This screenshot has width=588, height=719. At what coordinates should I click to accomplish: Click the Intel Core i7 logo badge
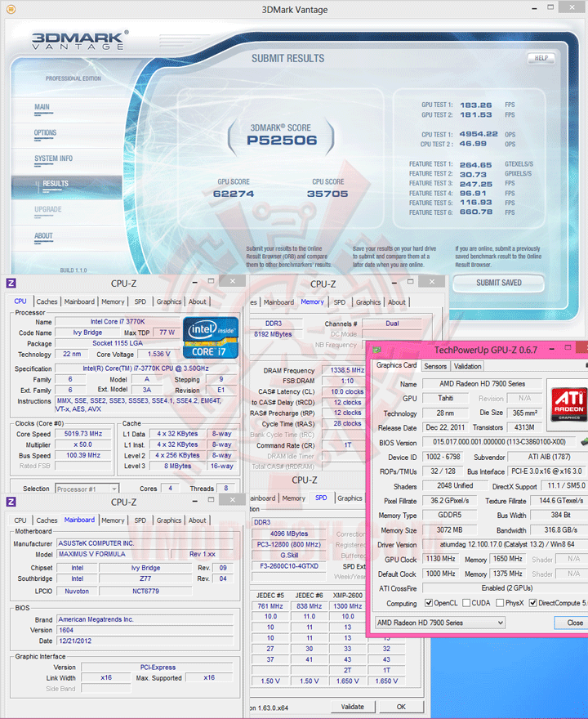point(211,337)
